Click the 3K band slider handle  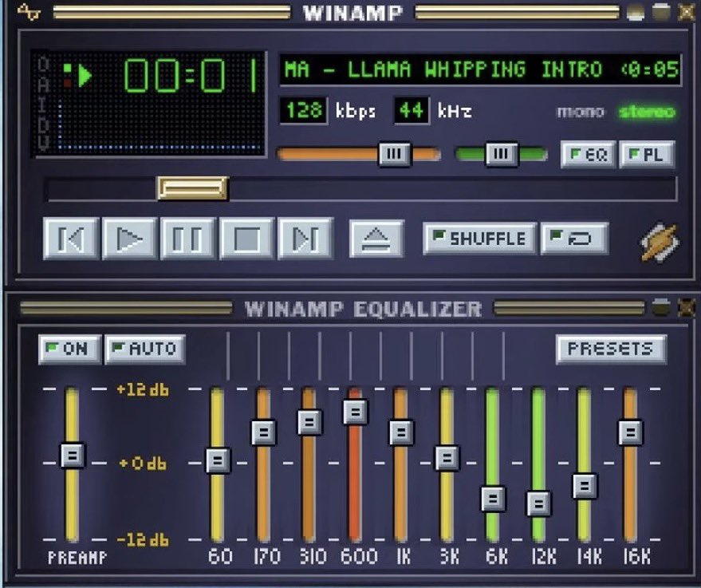click(x=447, y=458)
